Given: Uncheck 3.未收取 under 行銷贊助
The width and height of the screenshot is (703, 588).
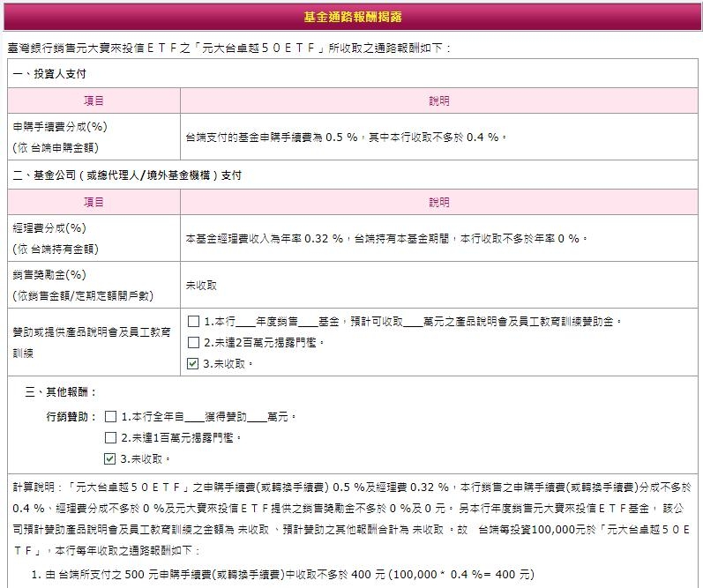Looking at the screenshot, I should [x=110, y=458].
